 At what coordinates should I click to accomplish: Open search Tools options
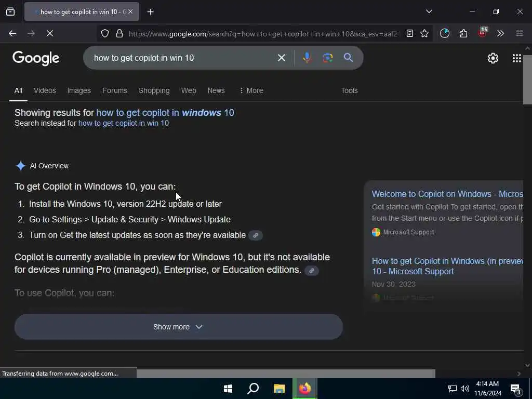[349, 90]
